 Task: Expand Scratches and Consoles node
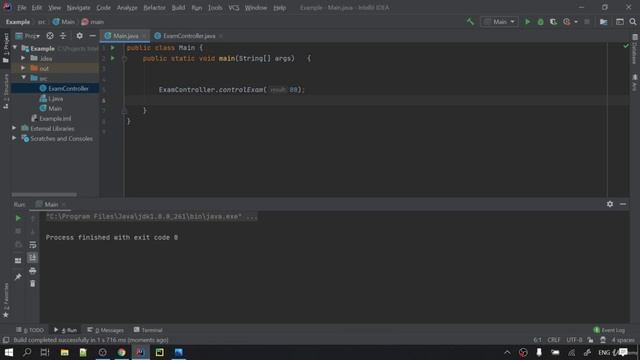click(x=14, y=138)
